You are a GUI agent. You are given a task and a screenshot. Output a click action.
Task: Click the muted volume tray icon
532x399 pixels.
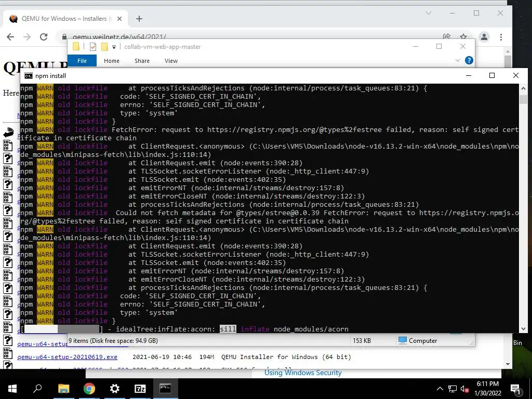point(464,389)
